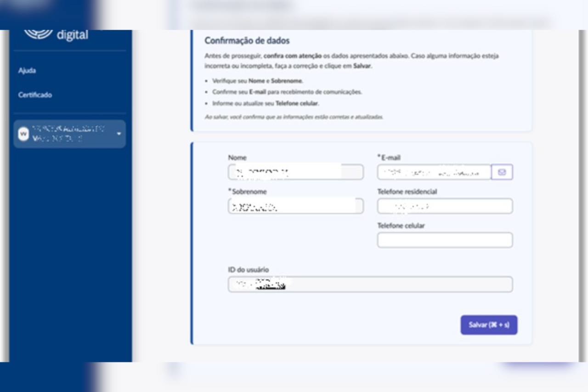The height and width of the screenshot is (392, 588).
Task: Open Certificado from the sidebar
Action: tap(34, 95)
